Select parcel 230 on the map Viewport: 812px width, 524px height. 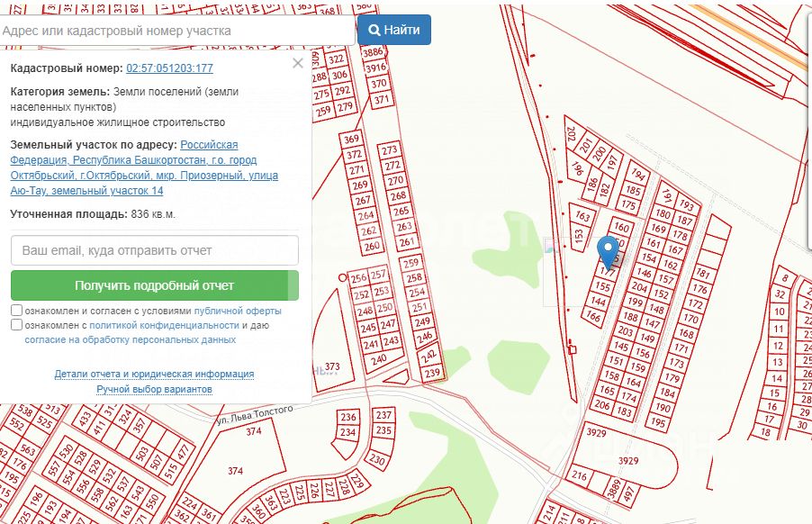point(377,459)
